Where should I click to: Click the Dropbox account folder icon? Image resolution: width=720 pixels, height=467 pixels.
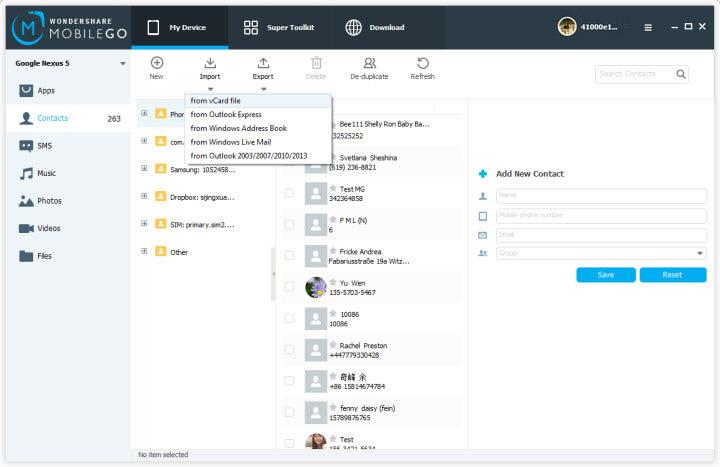point(161,196)
